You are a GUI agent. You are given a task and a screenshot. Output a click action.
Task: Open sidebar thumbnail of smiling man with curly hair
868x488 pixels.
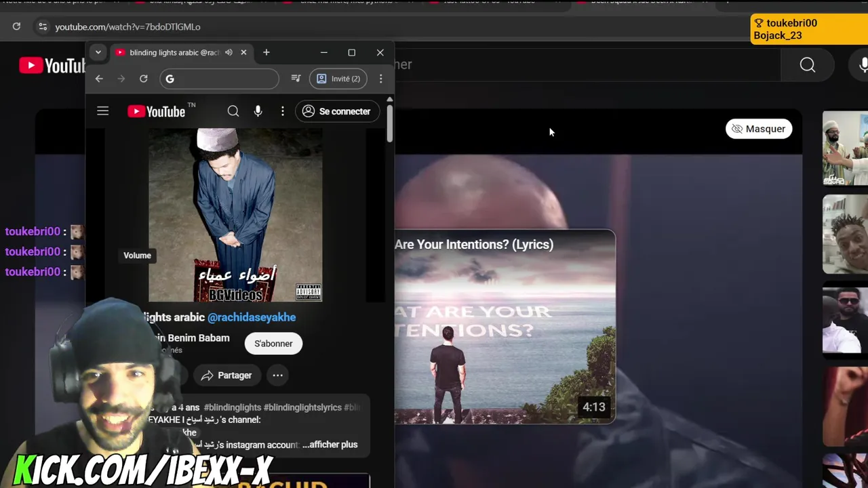click(845, 235)
